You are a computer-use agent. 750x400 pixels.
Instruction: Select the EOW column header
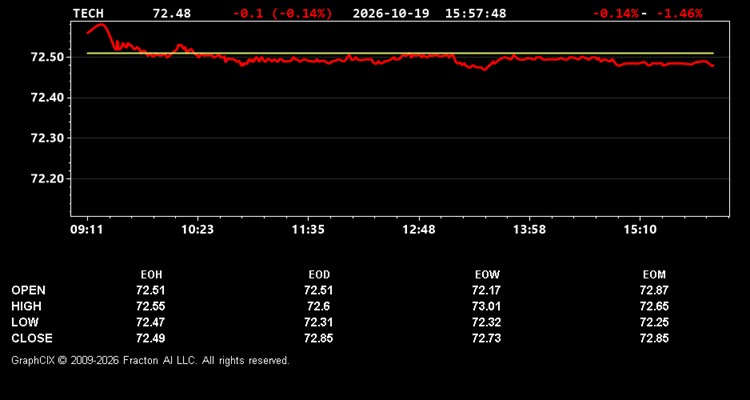pyautogui.click(x=487, y=275)
